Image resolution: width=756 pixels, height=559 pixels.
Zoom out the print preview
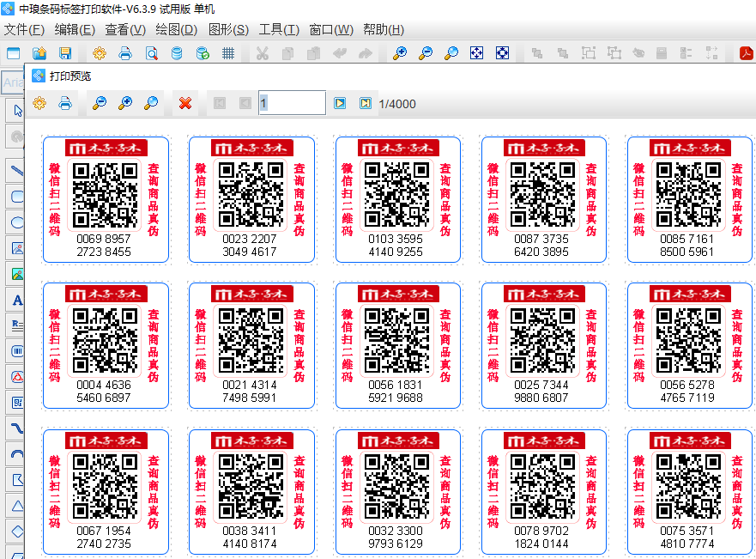pyautogui.click(x=100, y=104)
